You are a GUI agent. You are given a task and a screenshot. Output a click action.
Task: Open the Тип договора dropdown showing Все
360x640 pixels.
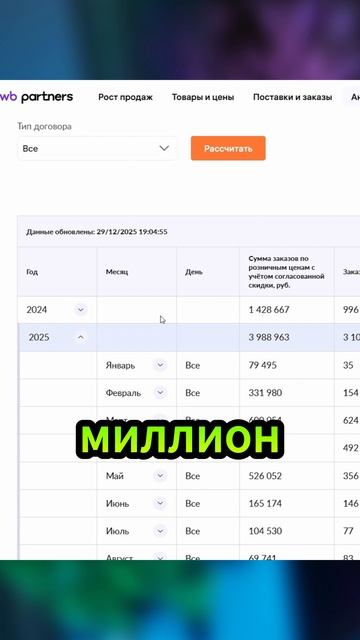[98, 149]
